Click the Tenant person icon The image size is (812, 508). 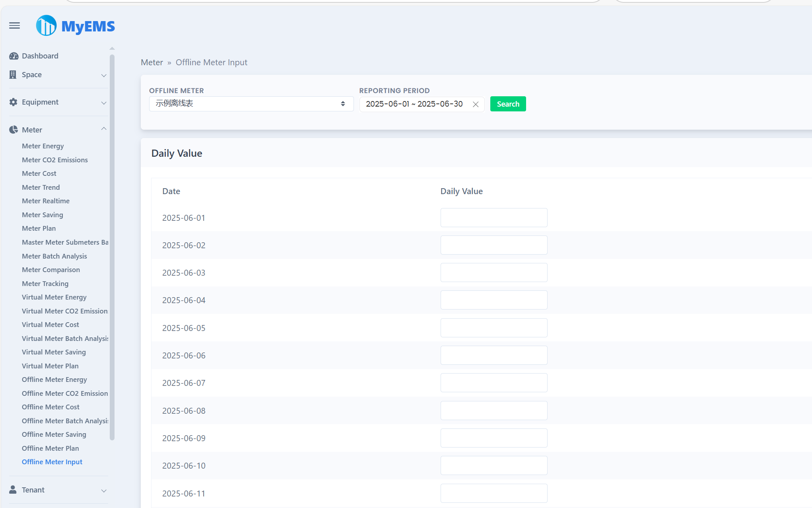pos(13,490)
